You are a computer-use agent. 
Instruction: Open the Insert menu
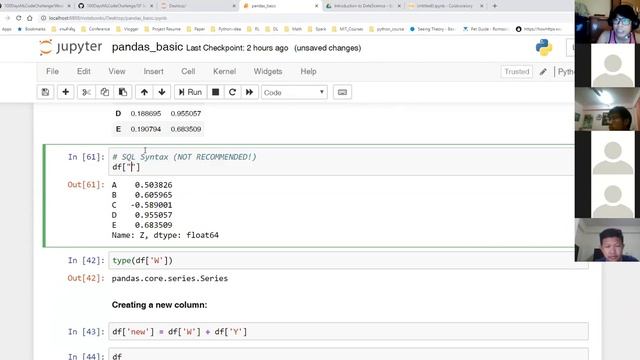tap(153, 71)
